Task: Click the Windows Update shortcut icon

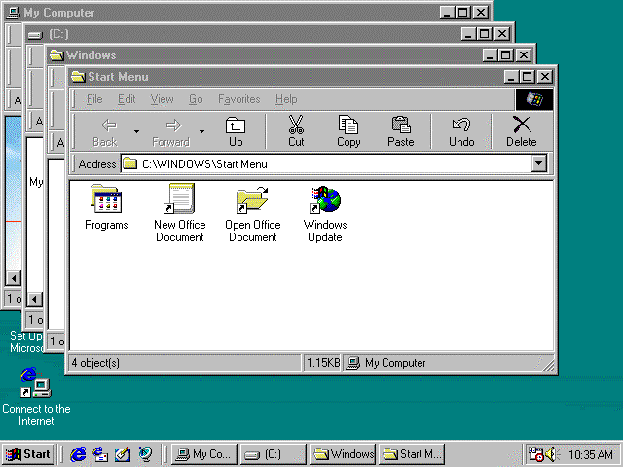Action: click(325, 200)
